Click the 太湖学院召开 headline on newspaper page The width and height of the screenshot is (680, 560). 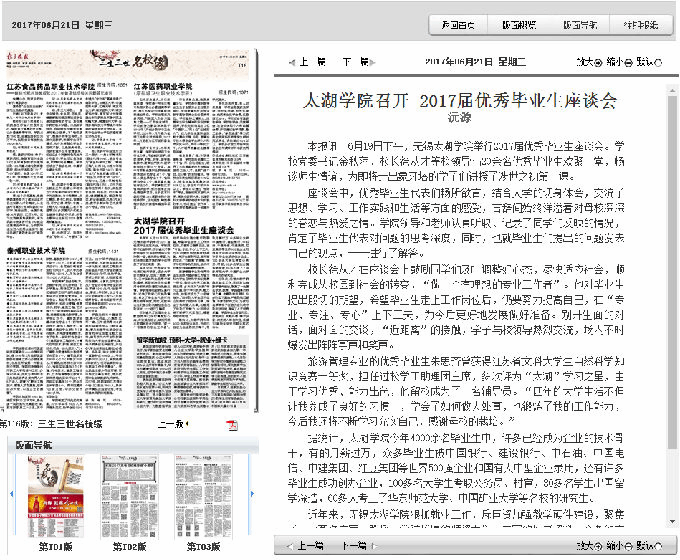coord(175,223)
